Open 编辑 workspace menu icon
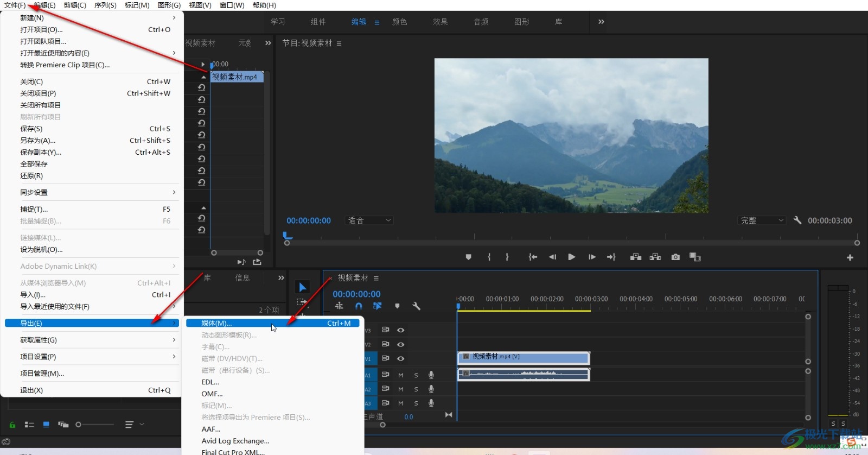 click(x=377, y=22)
